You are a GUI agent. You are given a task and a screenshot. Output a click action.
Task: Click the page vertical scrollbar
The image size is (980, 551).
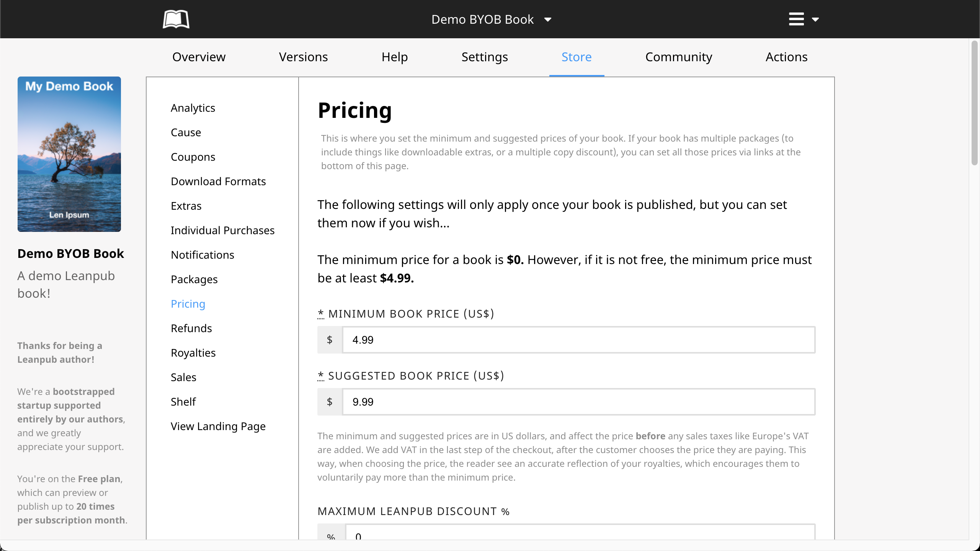[974, 103]
